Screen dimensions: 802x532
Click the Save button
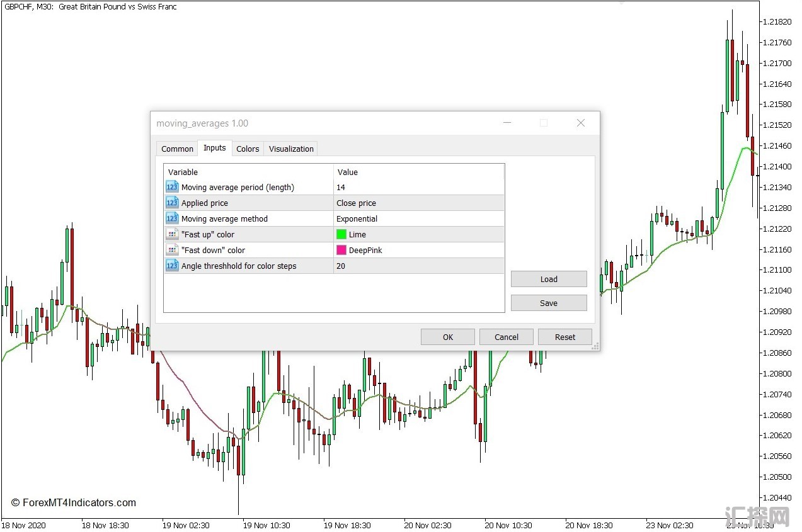coord(549,303)
